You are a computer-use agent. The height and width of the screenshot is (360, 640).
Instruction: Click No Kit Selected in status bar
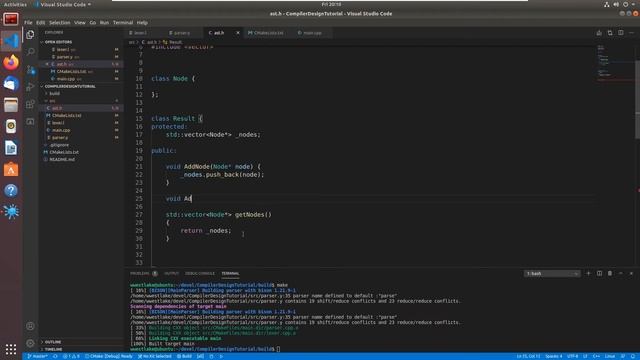point(155,356)
